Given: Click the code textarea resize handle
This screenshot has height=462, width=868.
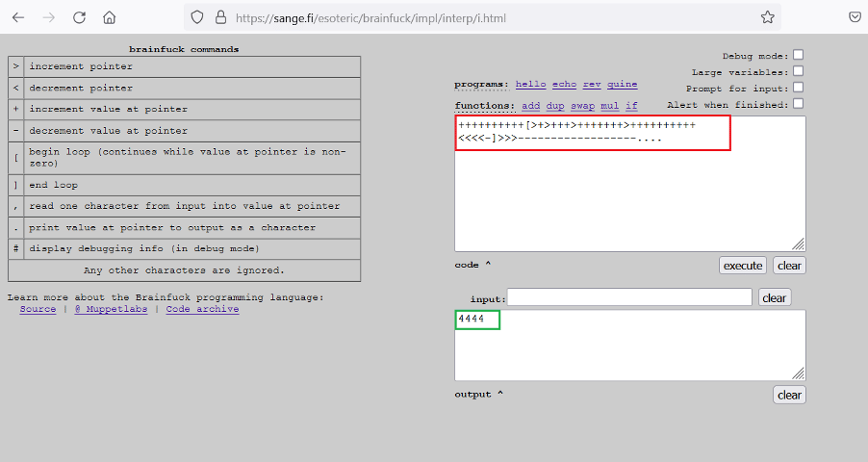Looking at the screenshot, I should click(x=799, y=244).
